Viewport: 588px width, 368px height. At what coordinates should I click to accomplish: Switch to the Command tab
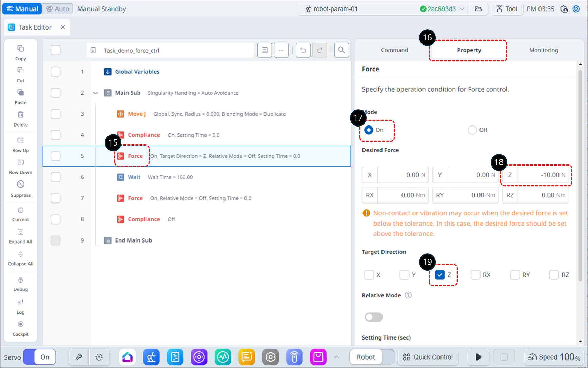pos(394,50)
